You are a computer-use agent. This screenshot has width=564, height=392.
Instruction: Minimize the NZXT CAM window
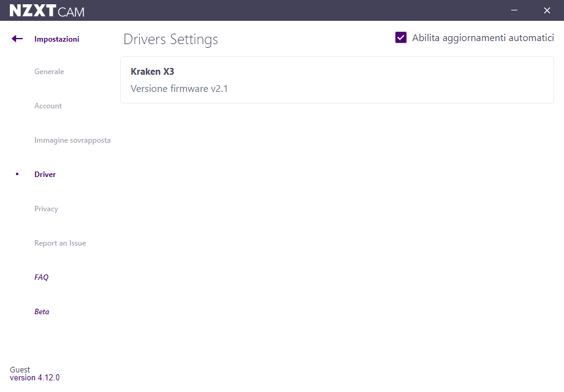point(515,10)
